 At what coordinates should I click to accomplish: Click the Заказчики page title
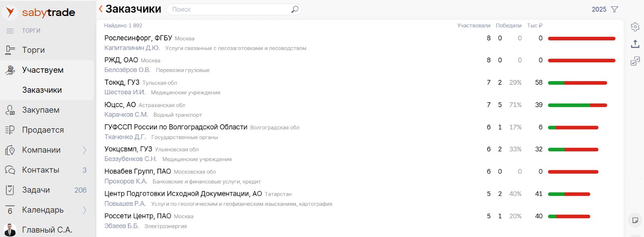134,9
